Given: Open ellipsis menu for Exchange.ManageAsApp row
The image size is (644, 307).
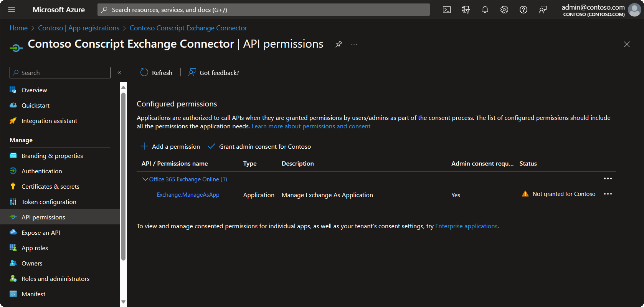Looking at the screenshot, I should click(608, 194).
